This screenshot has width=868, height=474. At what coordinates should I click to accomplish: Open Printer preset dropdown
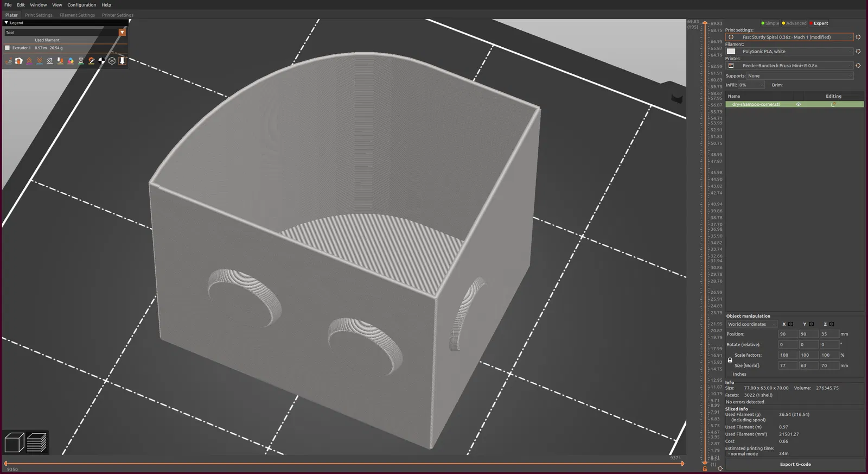[x=789, y=66]
